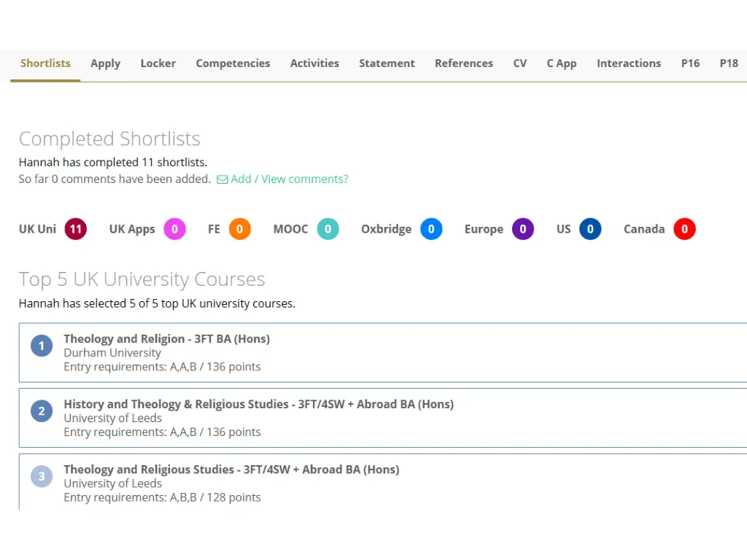The height and width of the screenshot is (560, 747).
Task: Go to the Competencies tab
Action: tap(233, 64)
